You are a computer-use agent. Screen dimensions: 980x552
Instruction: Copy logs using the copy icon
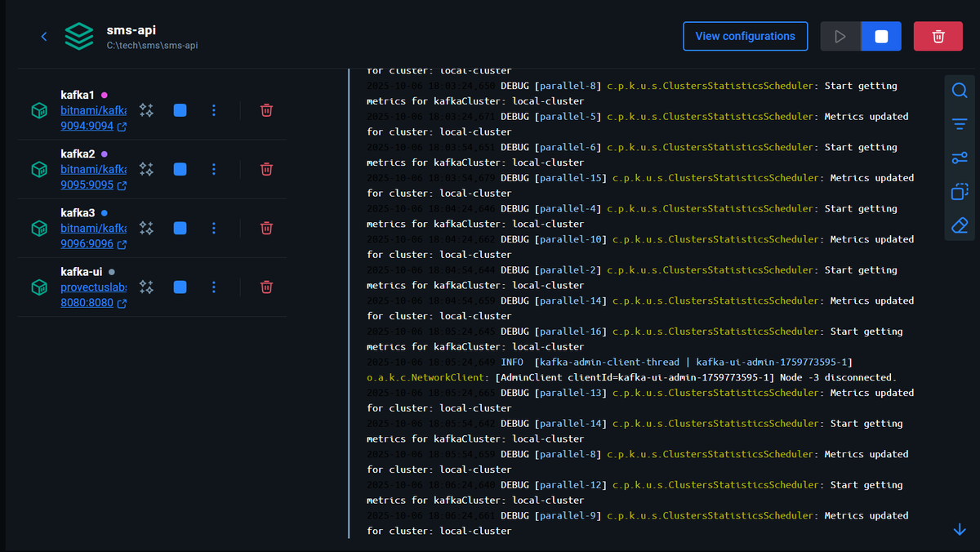click(x=960, y=192)
